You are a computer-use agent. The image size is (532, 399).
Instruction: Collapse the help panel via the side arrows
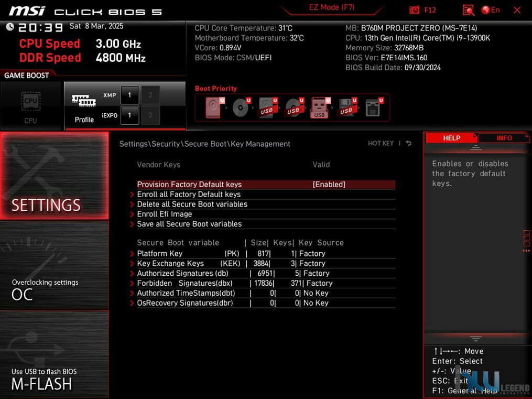click(x=526, y=251)
